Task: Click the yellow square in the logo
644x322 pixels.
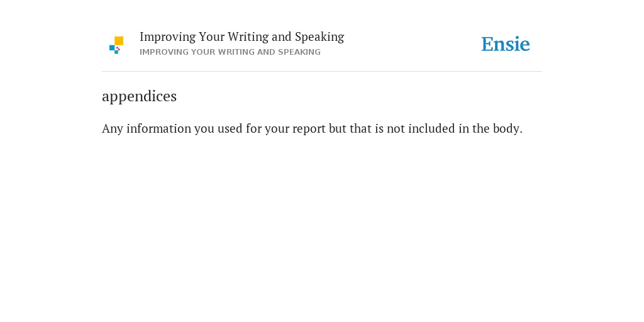Action: [119, 41]
